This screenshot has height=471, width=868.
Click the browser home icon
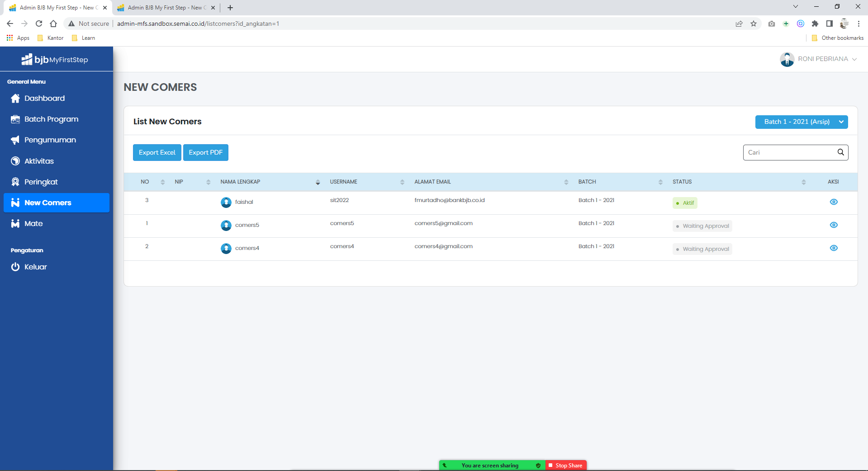click(x=53, y=24)
